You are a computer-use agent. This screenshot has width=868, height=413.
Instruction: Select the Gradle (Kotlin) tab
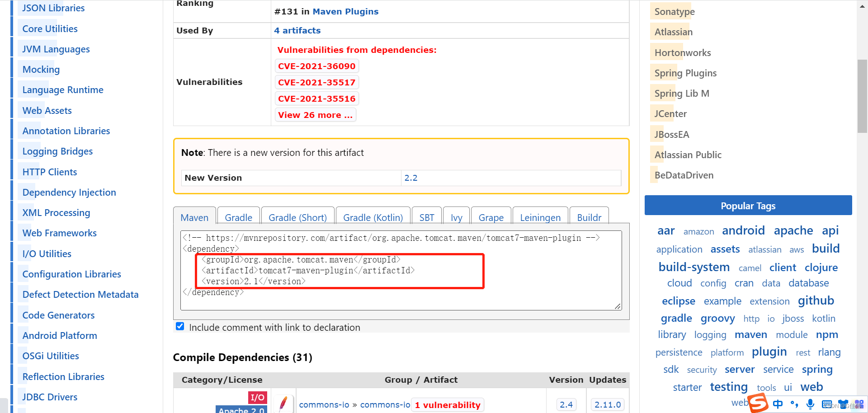pyautogui.click(x=373, y=217)
